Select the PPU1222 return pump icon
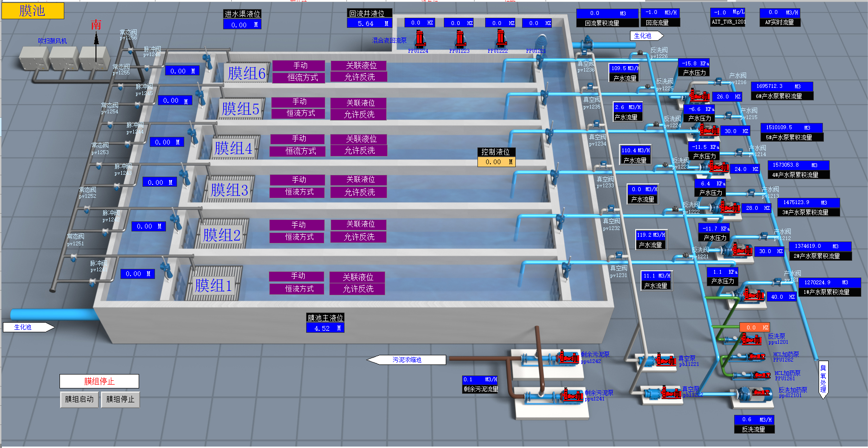This screenshot has height=448, width=868. click(501, 38)
